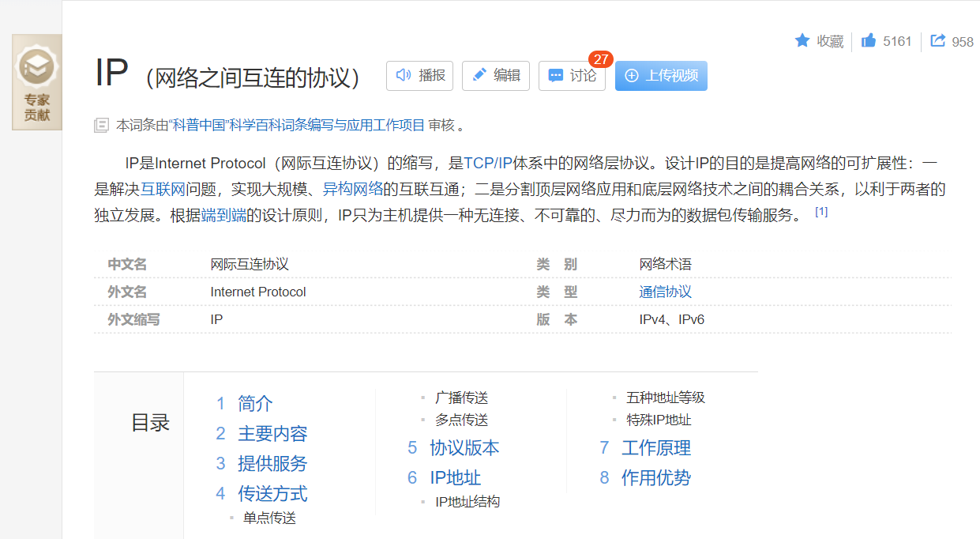Click the 收藏 star icon
The image size is (980, 539).
click(802, 41)
